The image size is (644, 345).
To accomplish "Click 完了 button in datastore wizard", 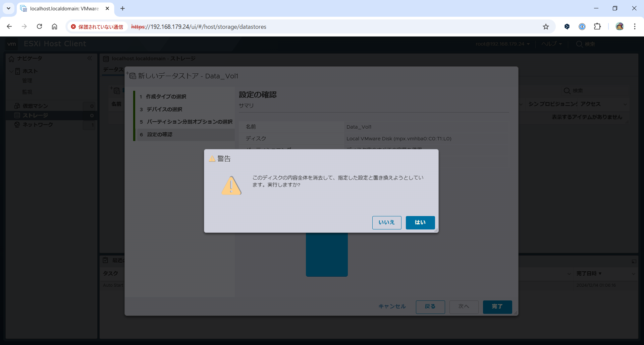I will [497, 306].
